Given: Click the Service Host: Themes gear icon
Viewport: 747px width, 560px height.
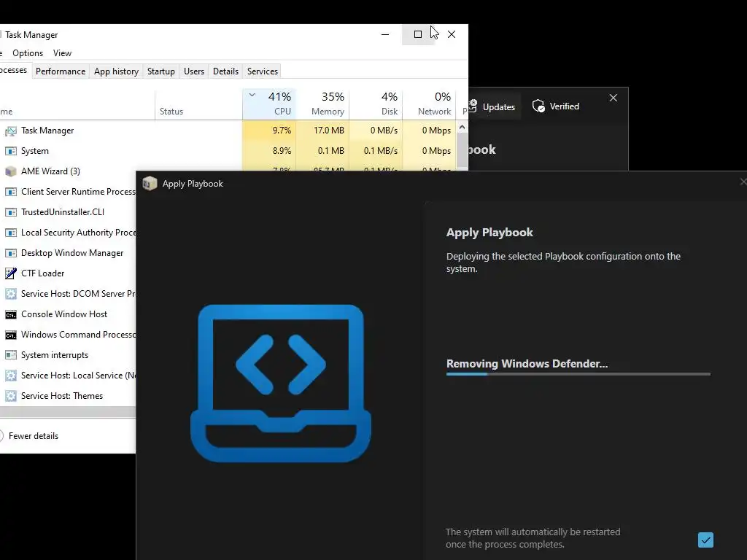Looking at the screenshot, I should coord(10,396).
